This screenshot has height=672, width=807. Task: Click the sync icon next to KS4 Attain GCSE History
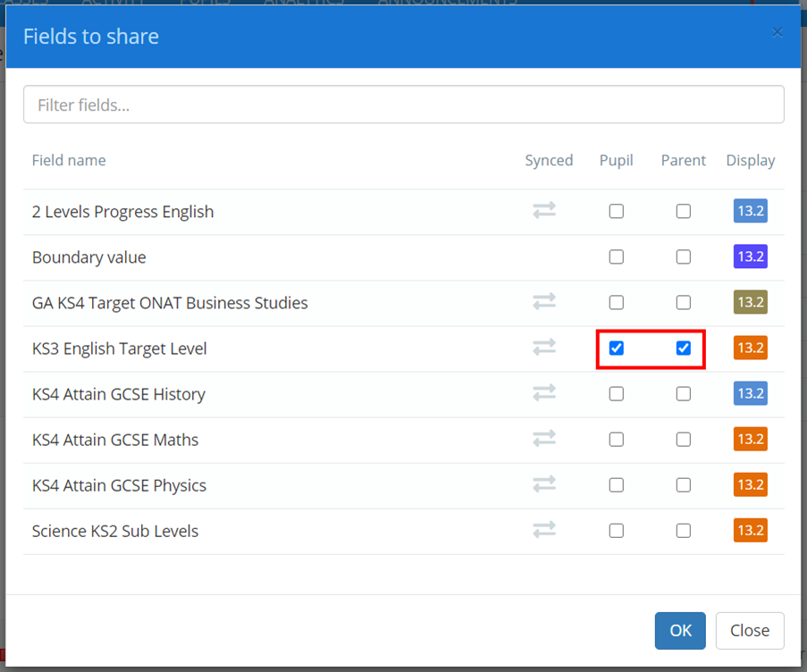click(544, 393)
